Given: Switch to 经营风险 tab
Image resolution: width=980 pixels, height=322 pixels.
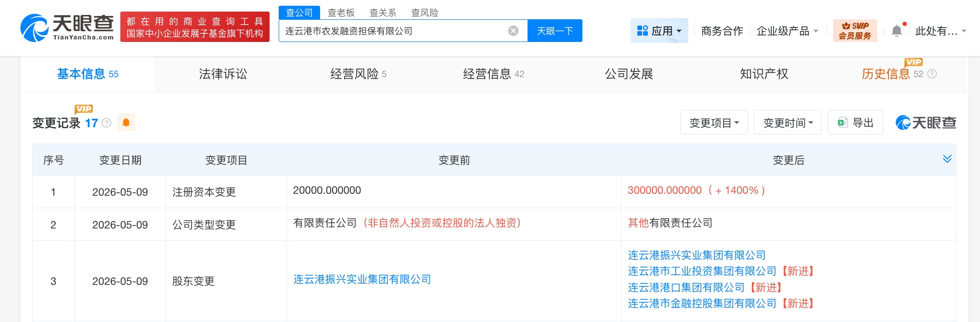Looking at the screenshot, I should (x=358, y=74).
